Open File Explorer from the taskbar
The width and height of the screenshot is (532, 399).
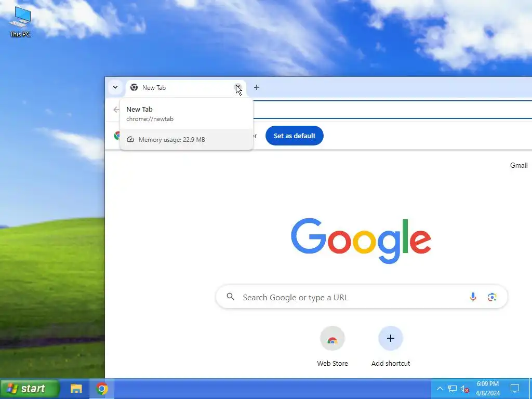[76, 389]
